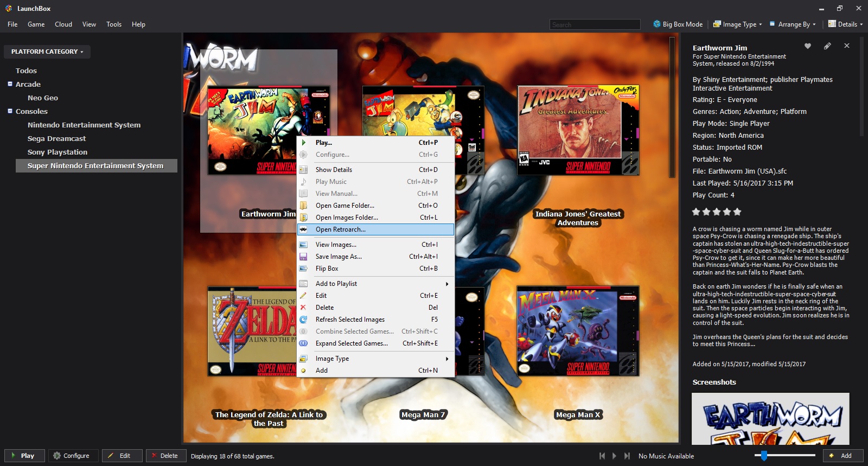Close the Earthworm Jim details panel
Screen dimensions: 868x466
coord(847,46)
